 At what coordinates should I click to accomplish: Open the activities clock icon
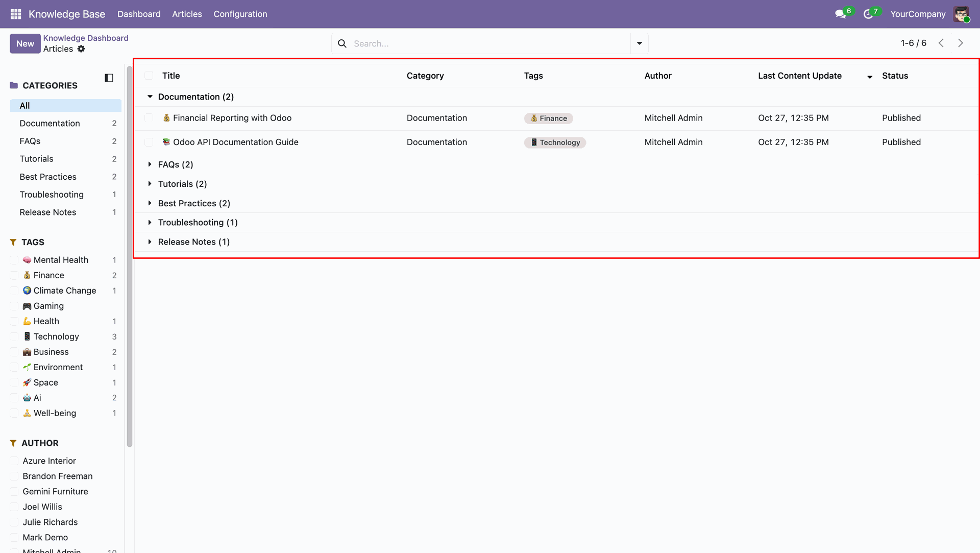[868, 14]
